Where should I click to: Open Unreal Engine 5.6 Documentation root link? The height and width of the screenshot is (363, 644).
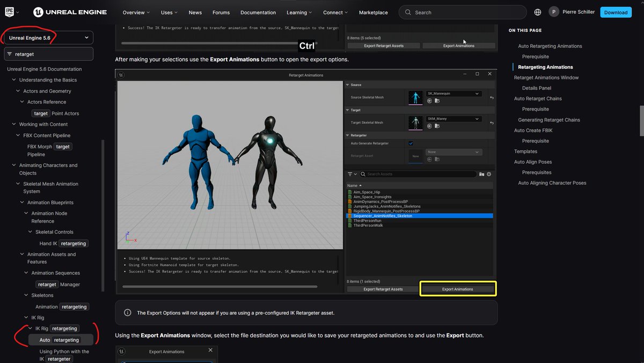(45, 69)
